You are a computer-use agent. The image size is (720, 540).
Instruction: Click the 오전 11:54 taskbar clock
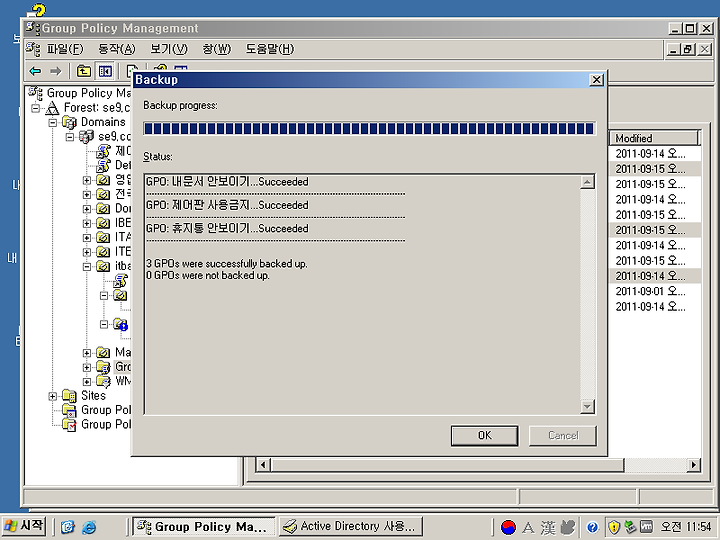point(686,527)
